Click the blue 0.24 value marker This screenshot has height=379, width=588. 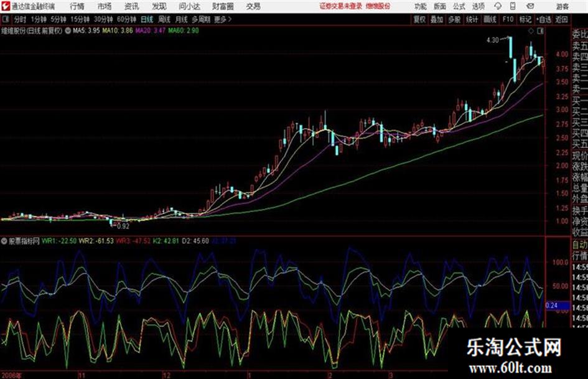[557, 306]
